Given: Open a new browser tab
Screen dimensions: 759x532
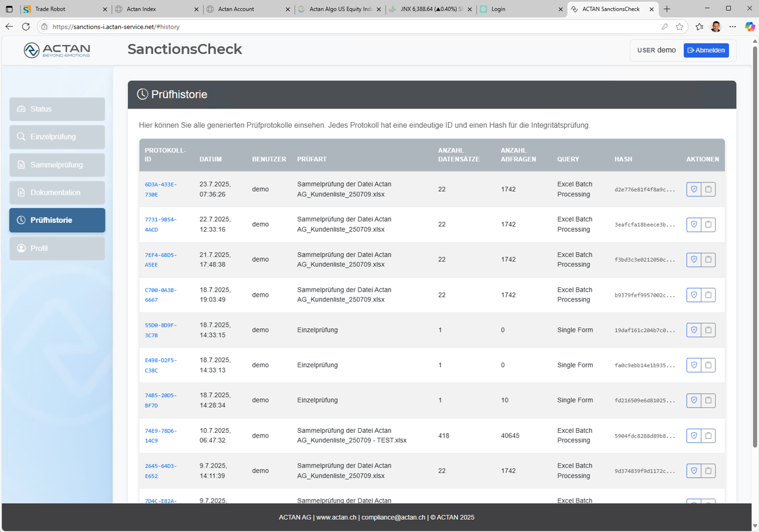Looking at the screenshot, I should [x=667, y=9].
